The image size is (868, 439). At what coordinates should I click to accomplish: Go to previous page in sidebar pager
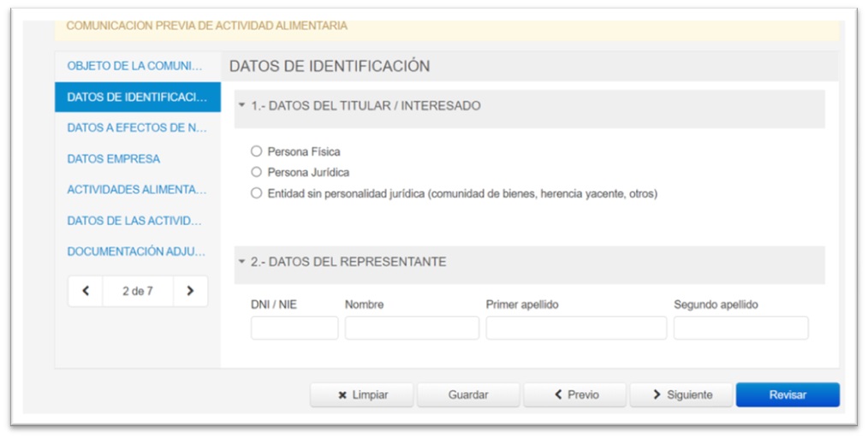tap(86, 291)
